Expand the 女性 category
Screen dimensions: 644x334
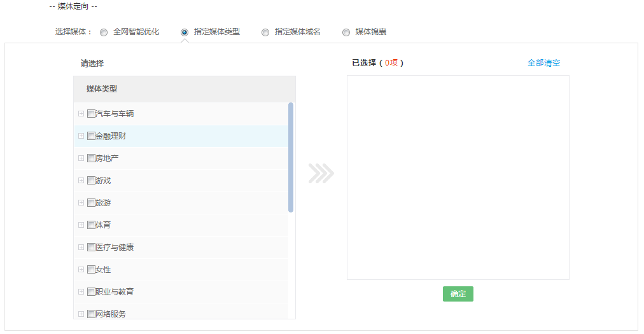[x=81, y=270]
